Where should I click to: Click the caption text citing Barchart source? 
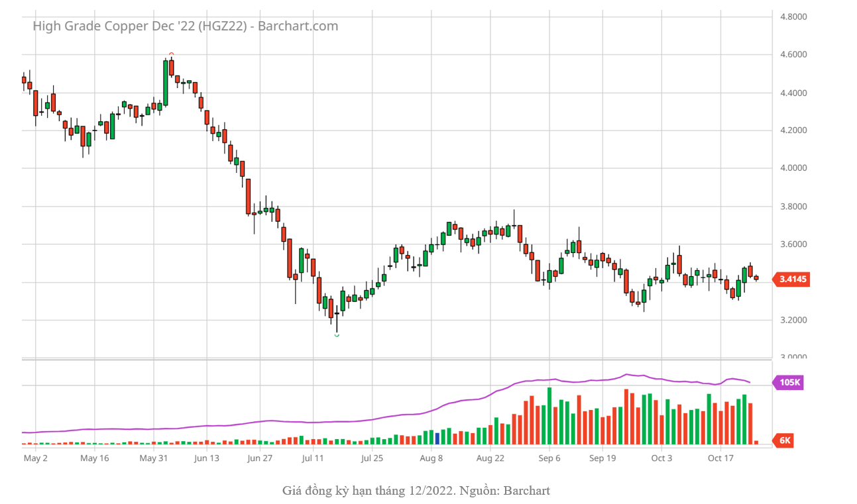416,491
